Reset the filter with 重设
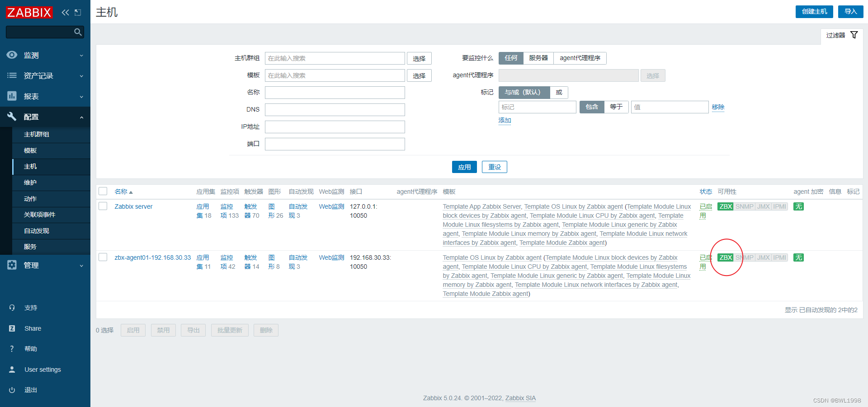The height and width of the screenshot is (407, 868). click(495, 167)
